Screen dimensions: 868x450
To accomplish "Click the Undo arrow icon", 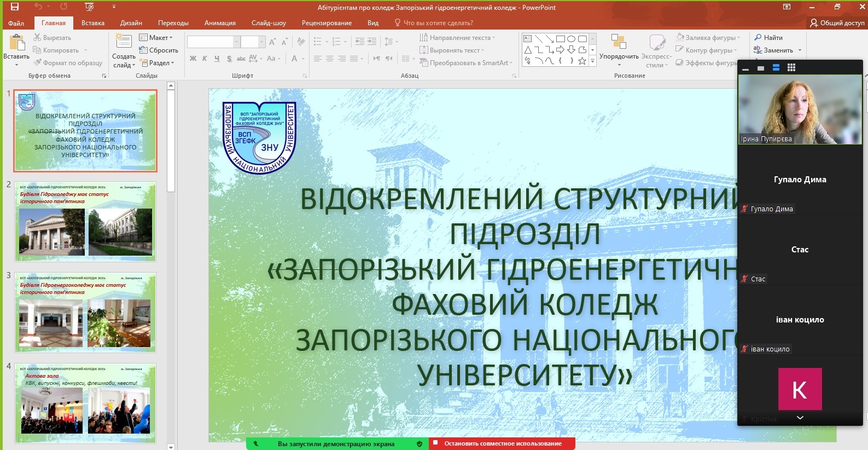I will (38, 7).
